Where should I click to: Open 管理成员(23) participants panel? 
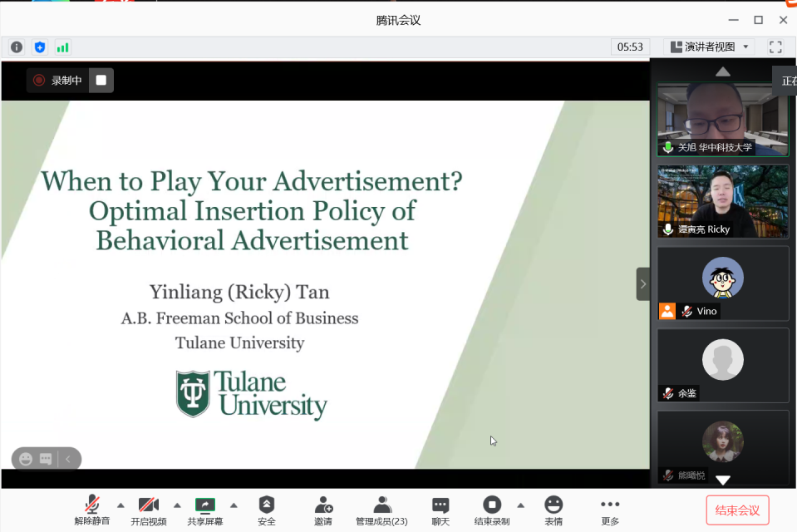pos(381,510)
